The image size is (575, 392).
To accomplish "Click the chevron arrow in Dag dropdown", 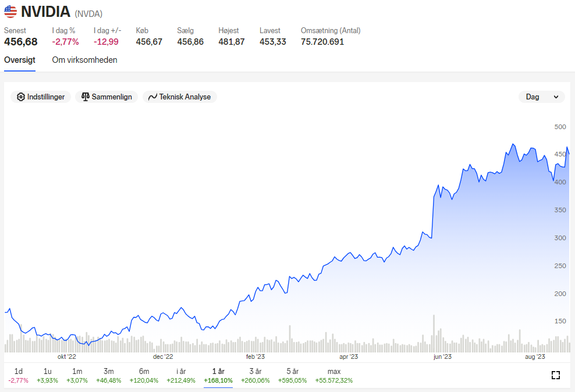I will click(x=556, y=97).
